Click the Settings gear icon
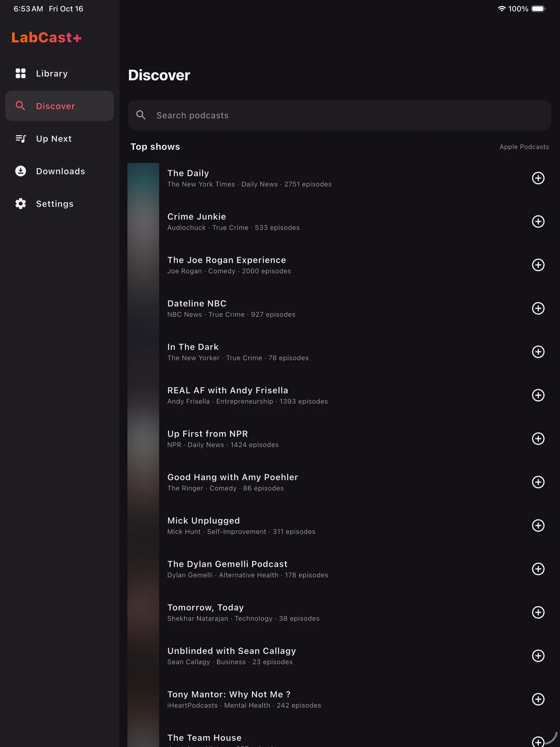This screenshot has width=560, height=747. point(21,204)
